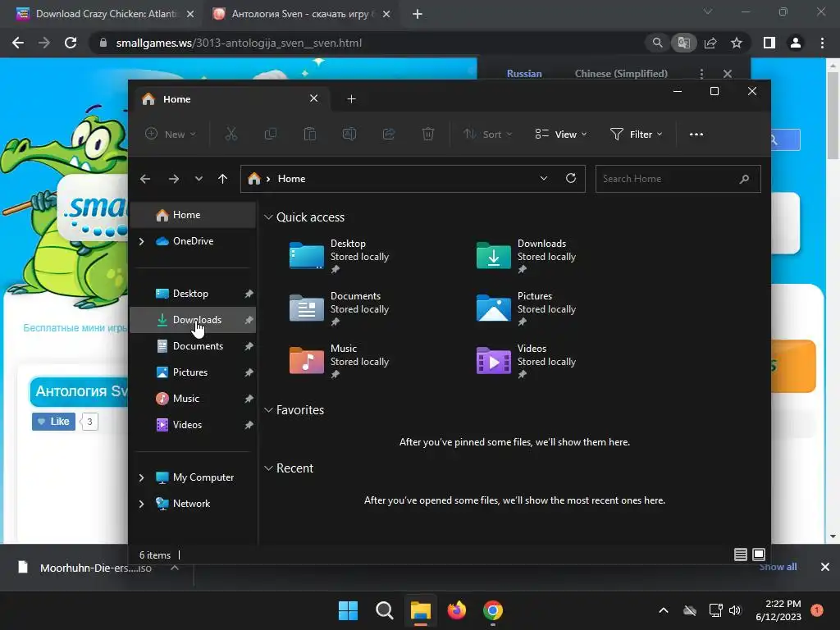Add a new File Explorer tab
The image size is (840, 630).
351,98
